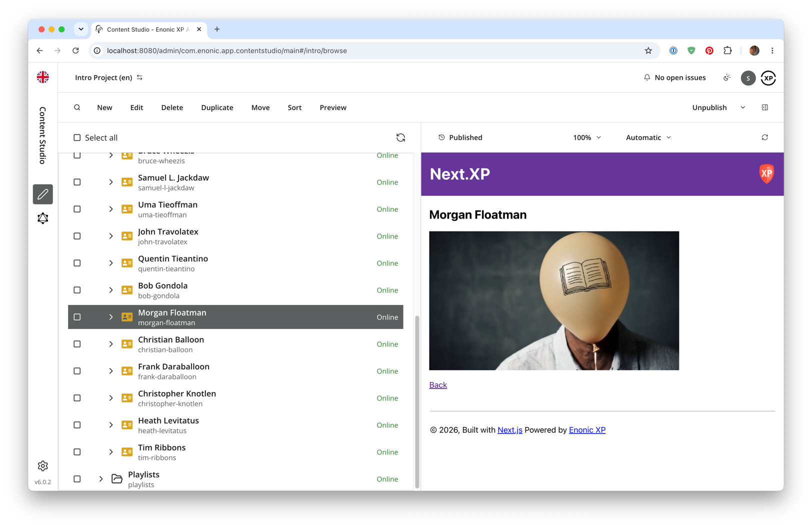Reload the browser page
This screenshot has height=528, width=812.
click(76, 50)
